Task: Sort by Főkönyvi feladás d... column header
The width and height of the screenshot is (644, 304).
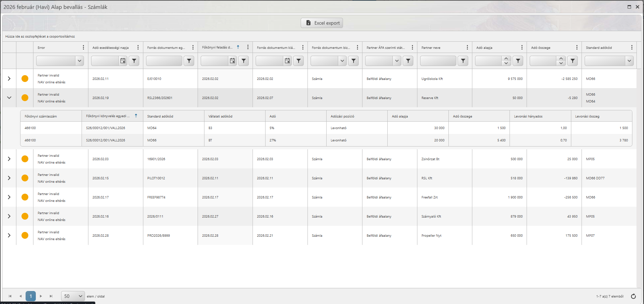Action: pos(217,47)
